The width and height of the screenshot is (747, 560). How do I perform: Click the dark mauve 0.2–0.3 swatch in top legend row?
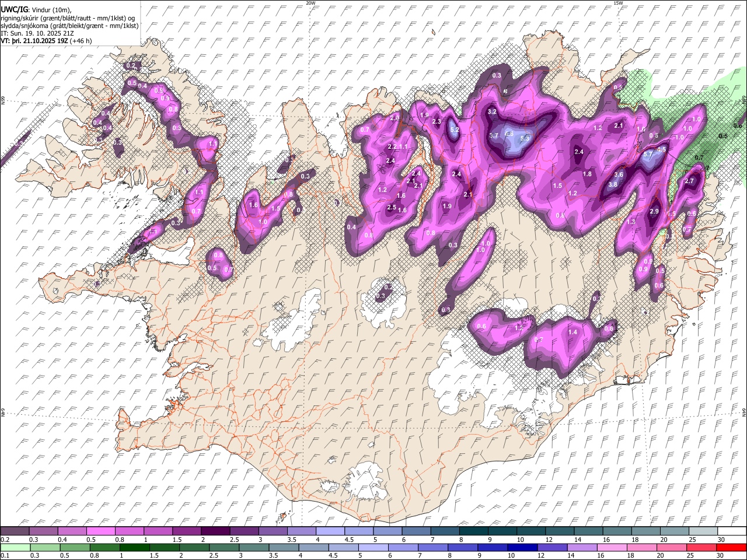[x=15, y=531]
